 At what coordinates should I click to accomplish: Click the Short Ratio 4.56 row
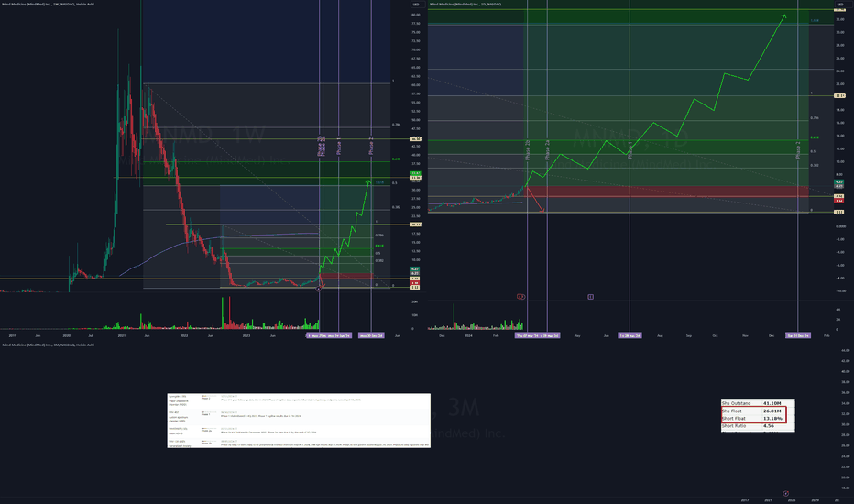click(758, 425)
